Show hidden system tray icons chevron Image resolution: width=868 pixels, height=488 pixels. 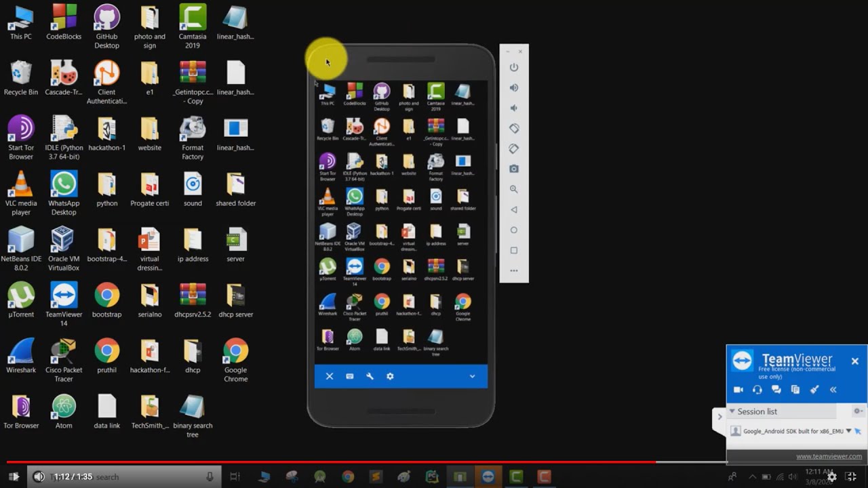[x=751, y=477]
